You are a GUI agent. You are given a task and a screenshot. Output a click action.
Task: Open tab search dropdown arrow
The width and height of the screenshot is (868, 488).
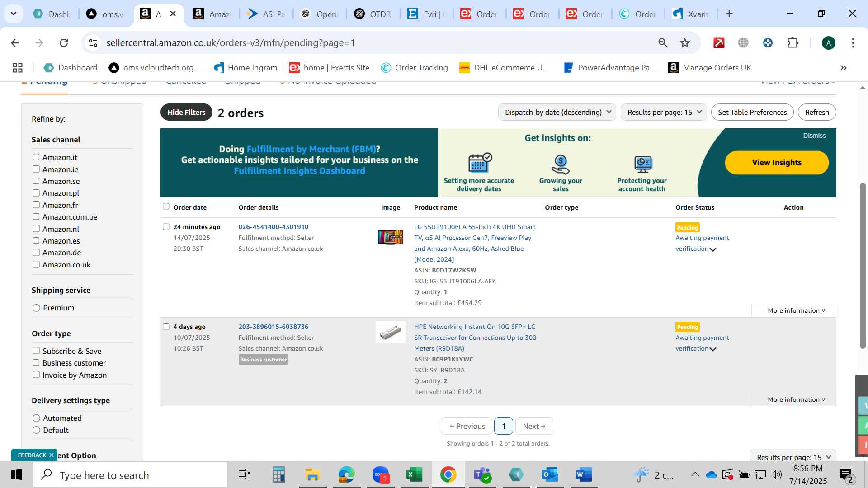click(x=14, y=14)
